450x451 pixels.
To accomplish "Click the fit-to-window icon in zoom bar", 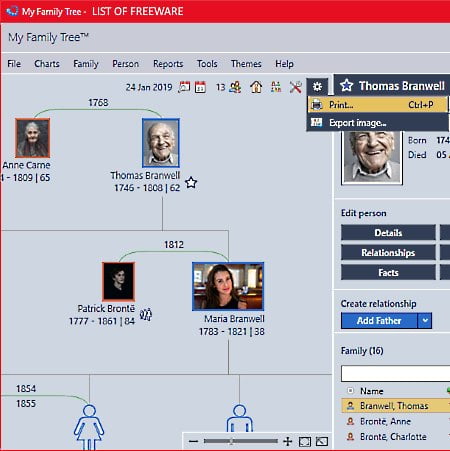I will click(305, 442).
